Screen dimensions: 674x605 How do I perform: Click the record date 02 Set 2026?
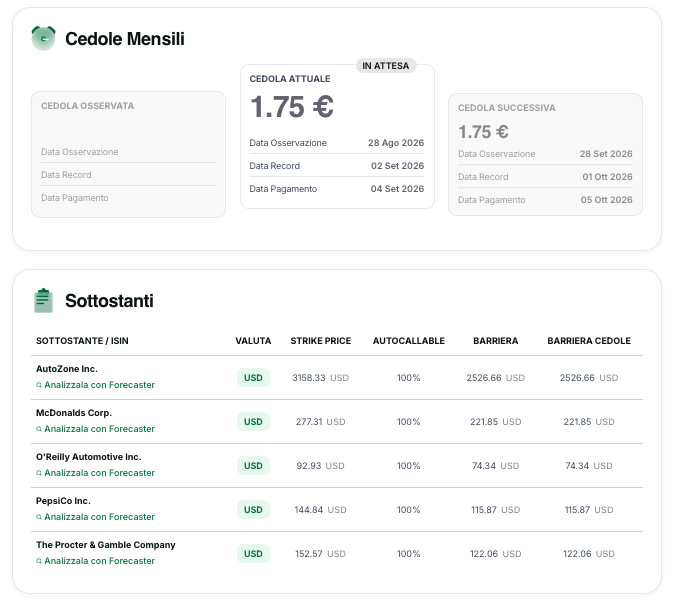pyautogui.click(x=397, y=166)
